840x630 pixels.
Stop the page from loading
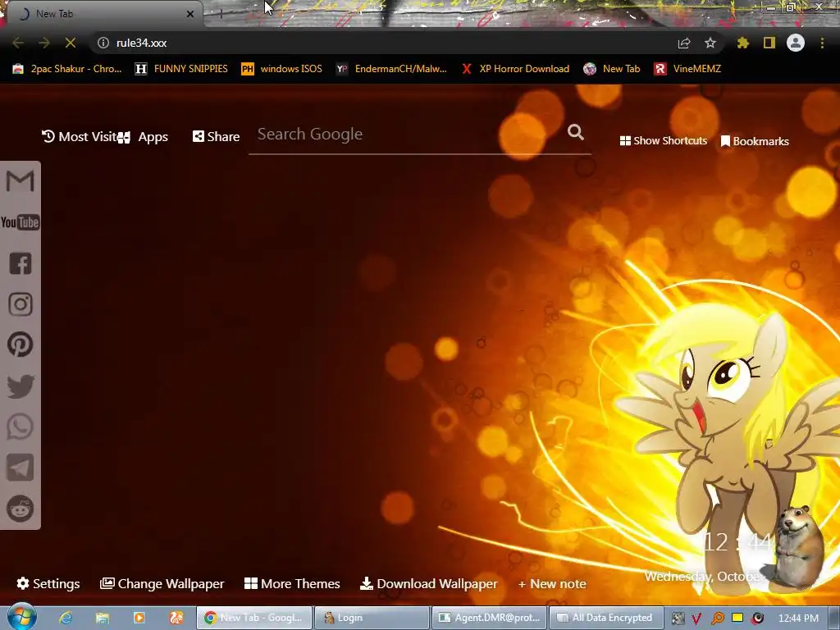pos(71,43)
